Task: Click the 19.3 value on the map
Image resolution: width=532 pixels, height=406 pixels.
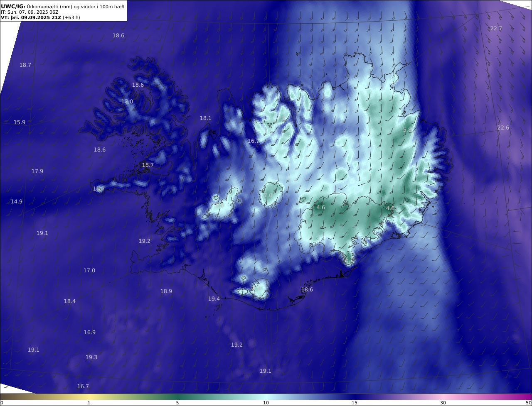Action: coord(91,357)
